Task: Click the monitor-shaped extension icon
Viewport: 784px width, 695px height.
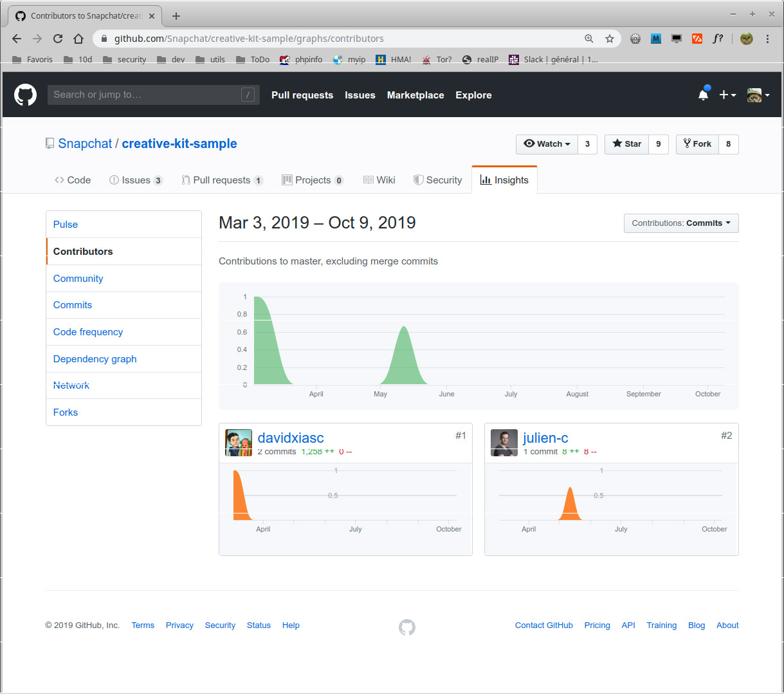Action: tap(677, 39)
